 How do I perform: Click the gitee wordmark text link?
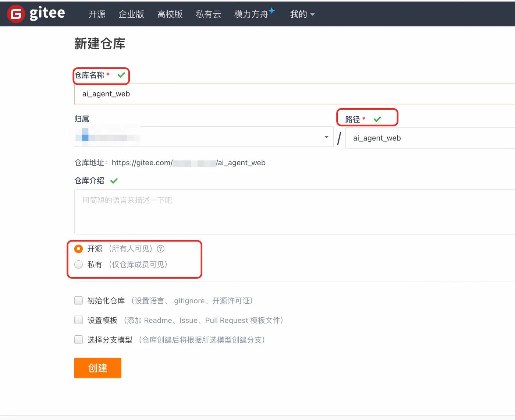47,13
